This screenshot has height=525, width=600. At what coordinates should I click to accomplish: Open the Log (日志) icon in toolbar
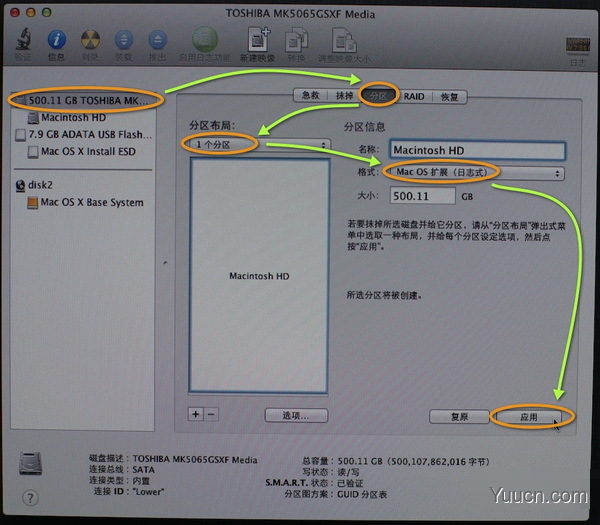point(578,45)
